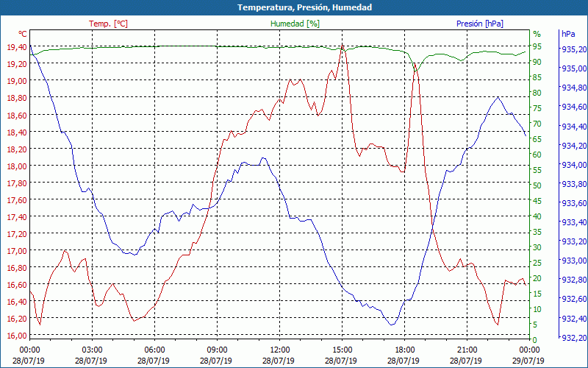Choose the 18:00 time axis label
Viewport: 588px width, 368px height.
click(405, 350)
